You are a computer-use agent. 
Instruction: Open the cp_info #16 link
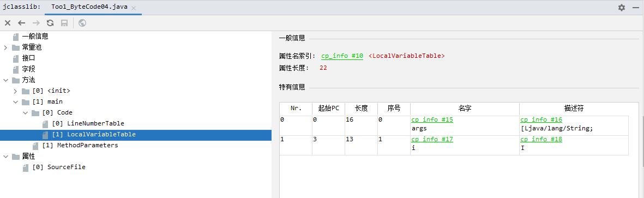[x=541, y=120]
